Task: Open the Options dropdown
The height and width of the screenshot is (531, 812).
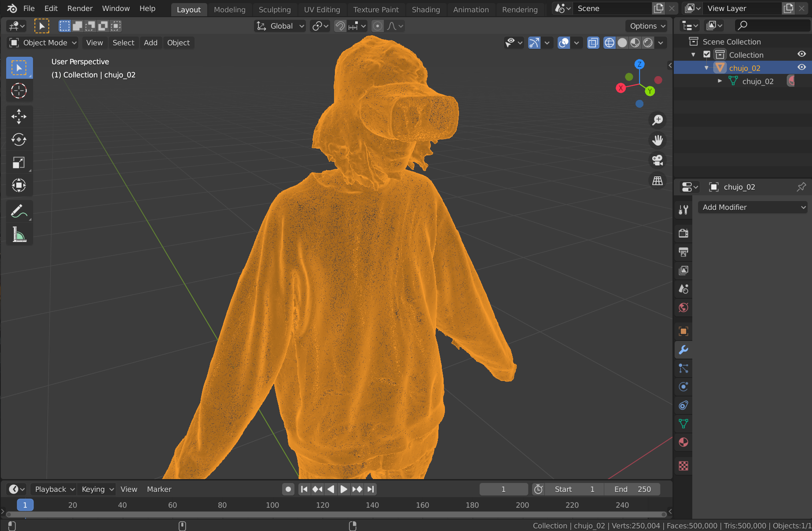Action: 647,26
